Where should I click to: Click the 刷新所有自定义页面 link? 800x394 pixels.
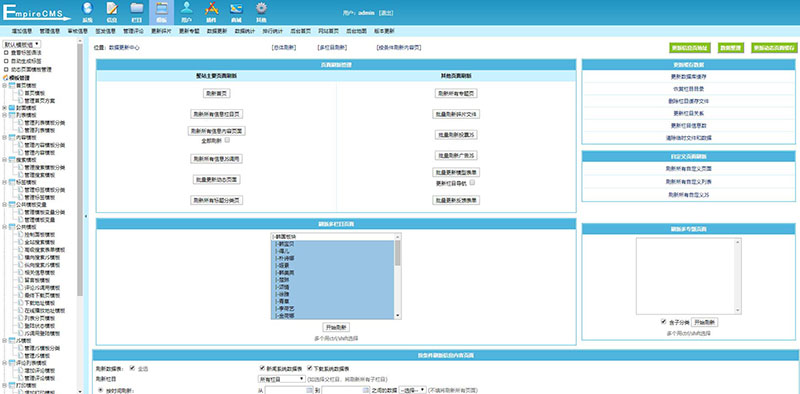[x=688, y=168]
